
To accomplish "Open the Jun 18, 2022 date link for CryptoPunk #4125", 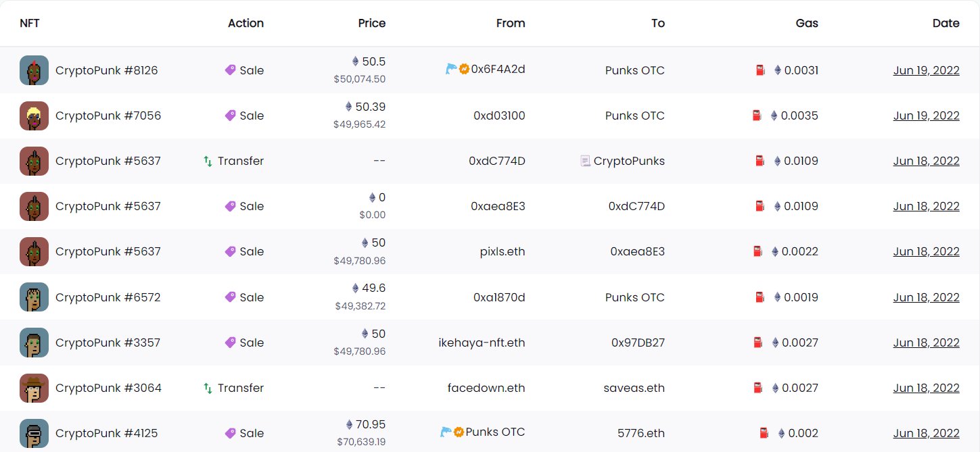I will 926,433.
